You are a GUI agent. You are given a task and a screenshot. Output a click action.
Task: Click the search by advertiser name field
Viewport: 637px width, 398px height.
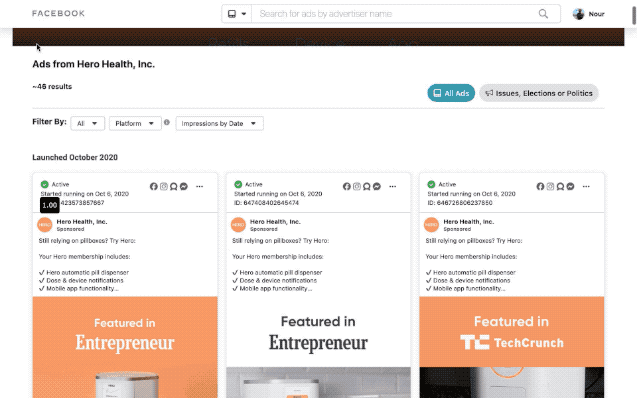pyautogui.click(x=393, y=14)
